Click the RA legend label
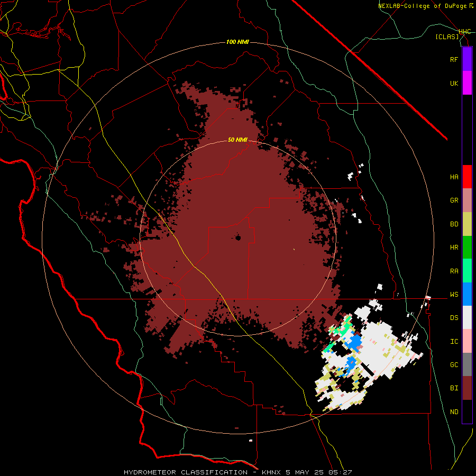Screen dimensions: 476x476 (454, 271)
